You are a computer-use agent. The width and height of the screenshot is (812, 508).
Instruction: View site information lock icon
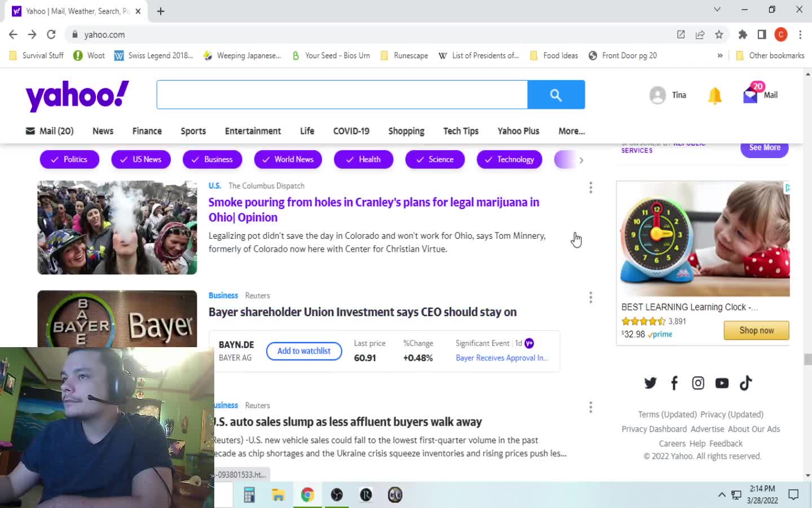(74, 34)
